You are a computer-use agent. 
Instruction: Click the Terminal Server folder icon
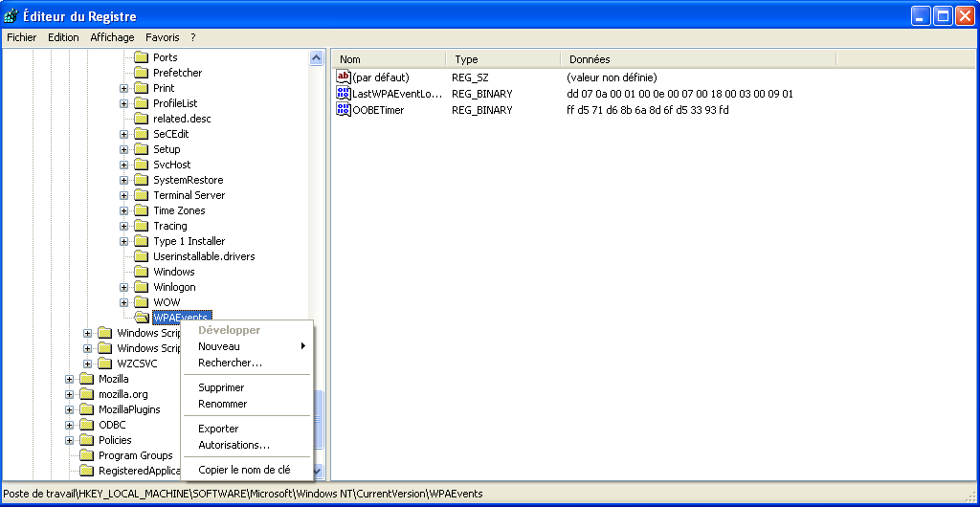pos(141,195)
